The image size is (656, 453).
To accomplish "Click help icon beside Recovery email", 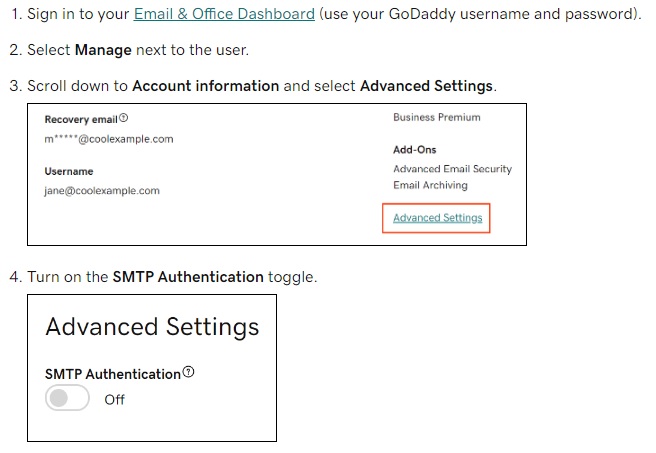I will [x=123, y=118].
